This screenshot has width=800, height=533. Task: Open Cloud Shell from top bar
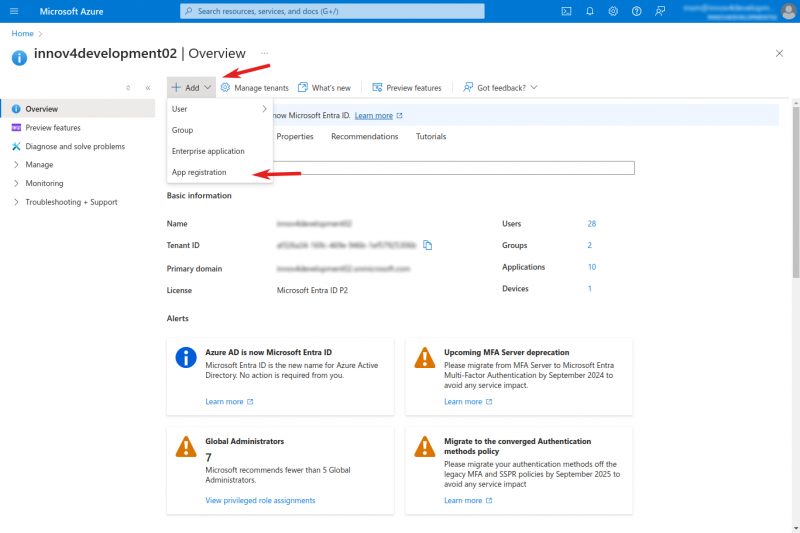pyautogui.click(x=566, y=11)
